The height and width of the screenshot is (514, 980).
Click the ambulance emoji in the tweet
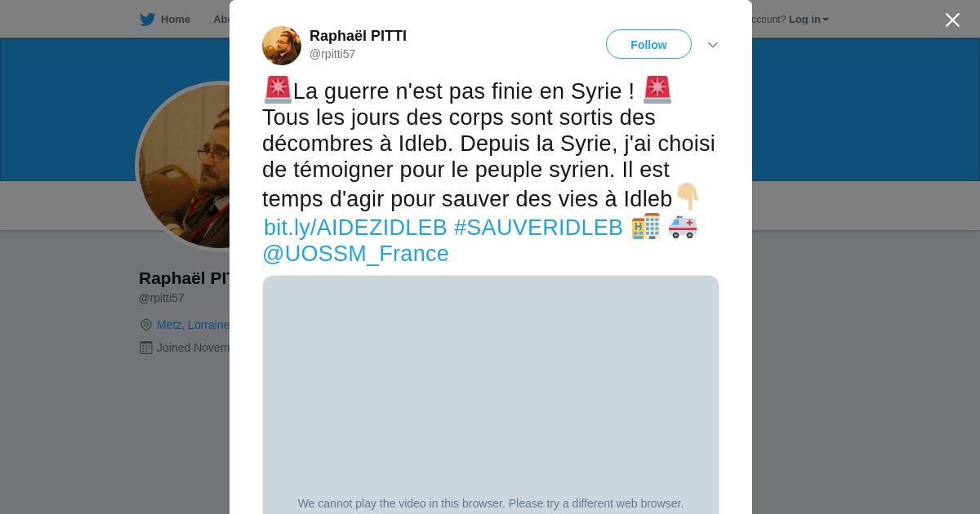click(x=683, y=227)
